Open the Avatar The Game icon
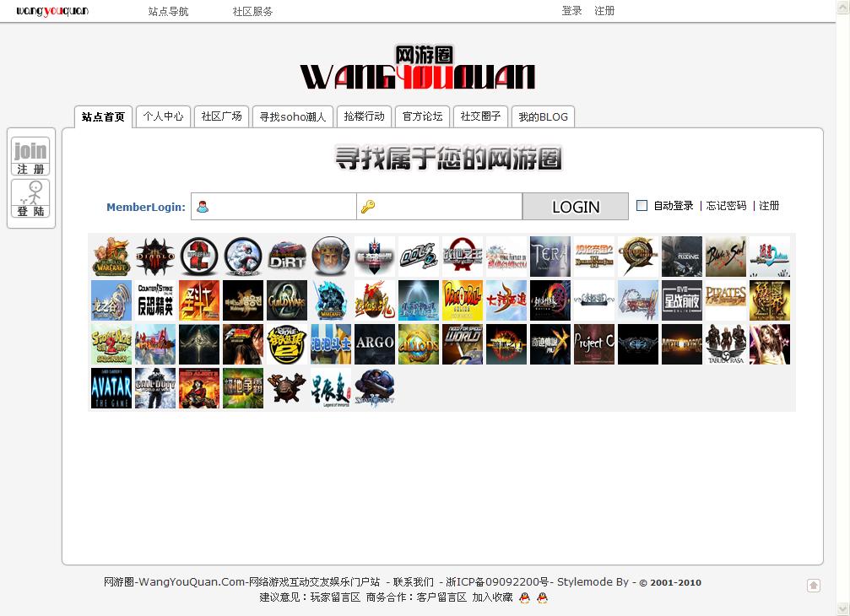Screen dimensions: 850x616 pos(111,388)
